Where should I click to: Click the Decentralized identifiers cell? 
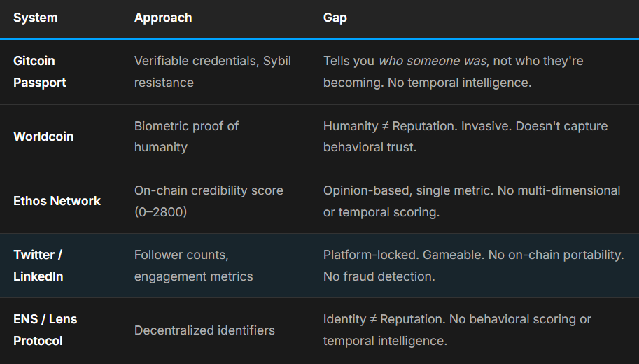[204, 330]
